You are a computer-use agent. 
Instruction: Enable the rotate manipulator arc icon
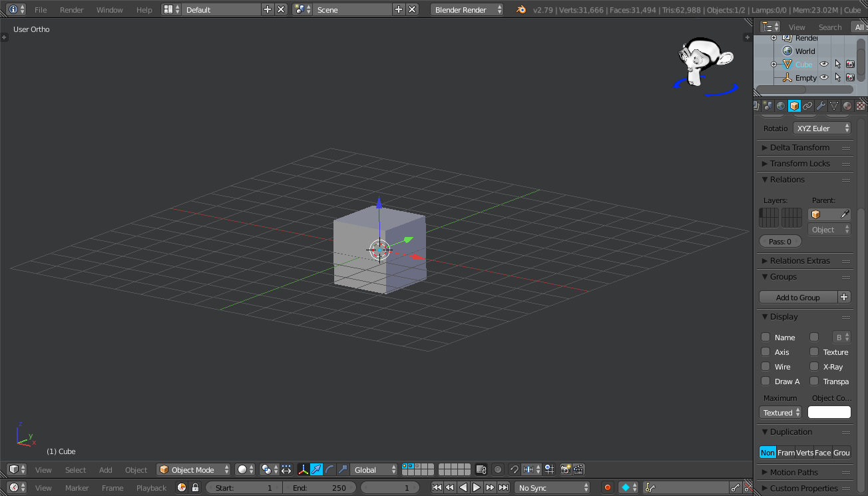click(329, 469)
